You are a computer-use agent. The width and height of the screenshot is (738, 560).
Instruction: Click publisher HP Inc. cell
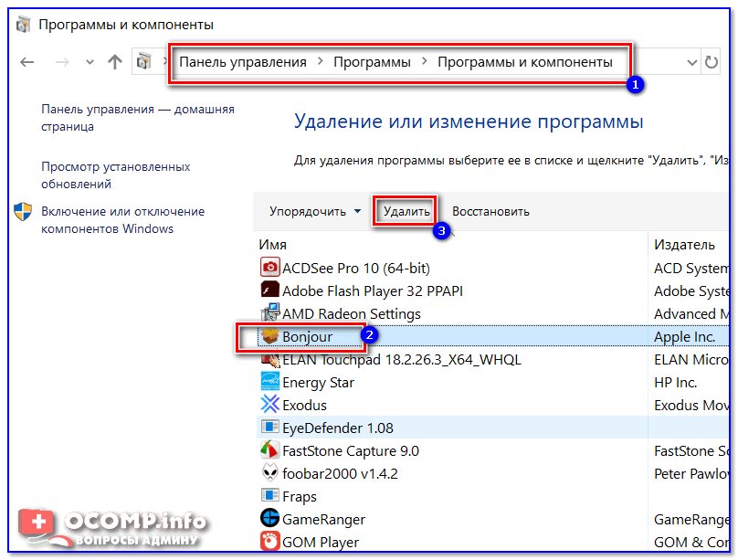click(x=675, y=383)
